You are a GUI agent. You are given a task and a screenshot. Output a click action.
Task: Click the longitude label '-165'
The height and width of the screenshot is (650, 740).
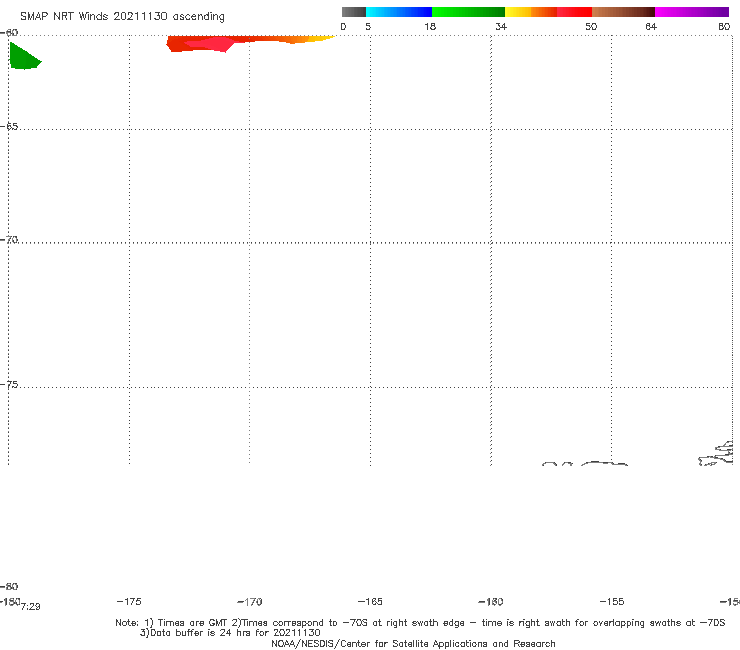[370, 601]
